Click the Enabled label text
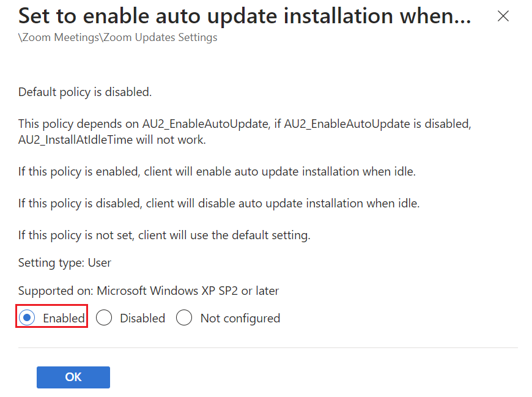 tap(64, 318)
